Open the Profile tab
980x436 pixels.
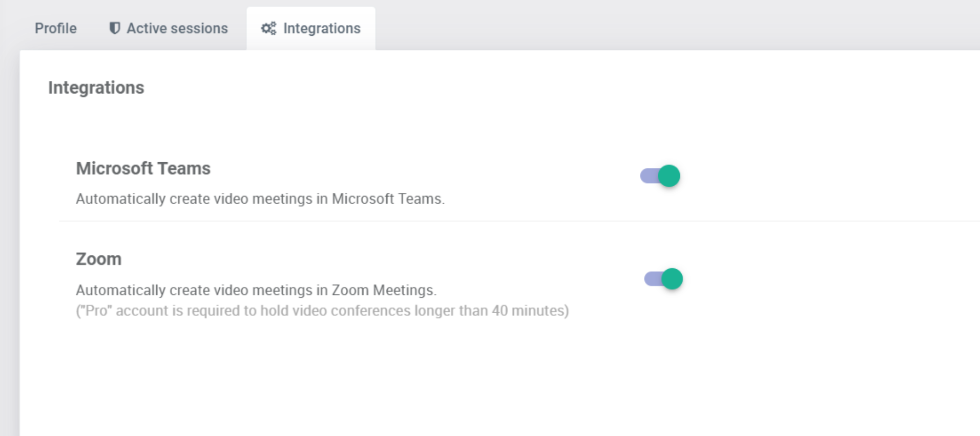pos(55,28)
